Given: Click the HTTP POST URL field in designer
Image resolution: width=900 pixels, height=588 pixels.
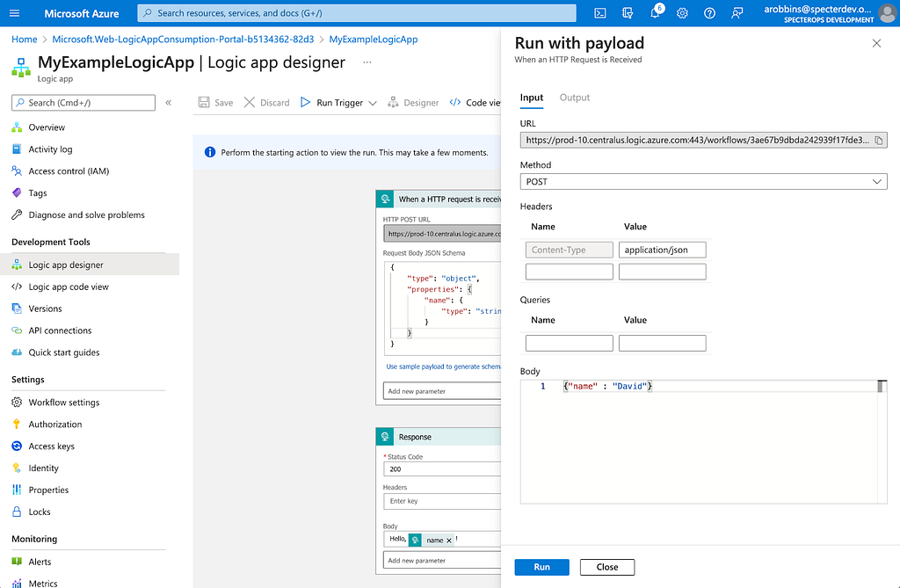Looking at the screenshot, I should 442,234.
